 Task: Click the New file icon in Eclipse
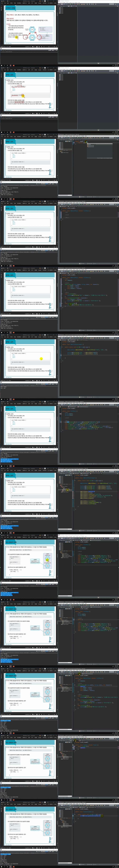pos(59,4)
